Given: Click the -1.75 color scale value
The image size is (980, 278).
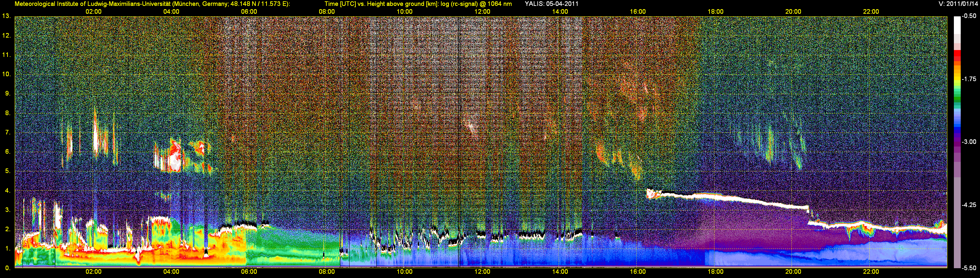Looking at the screenshot, I should tap(969, 79).
